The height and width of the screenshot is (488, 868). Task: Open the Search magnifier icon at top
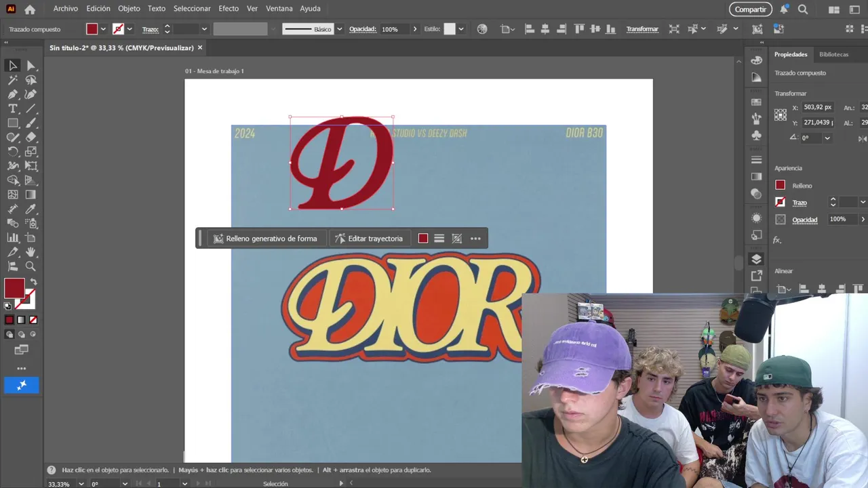(803, 9)
